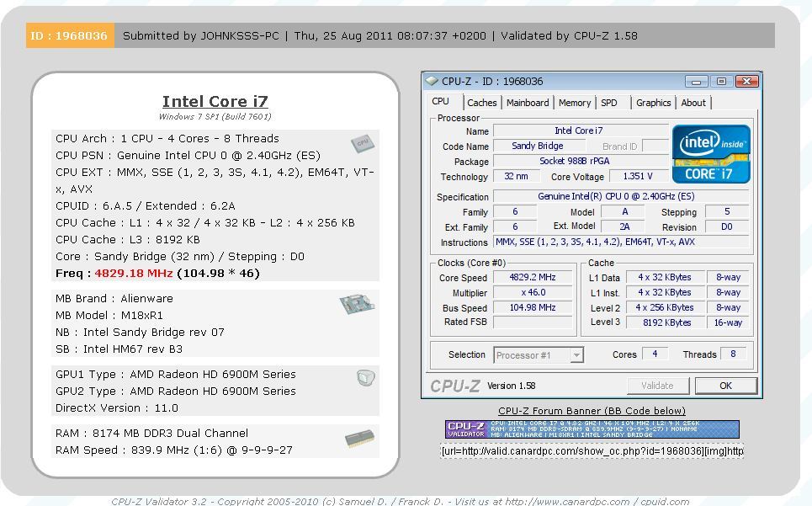Click the empty Rated FSB field
The image size is (812, 506).
point(533,322)
